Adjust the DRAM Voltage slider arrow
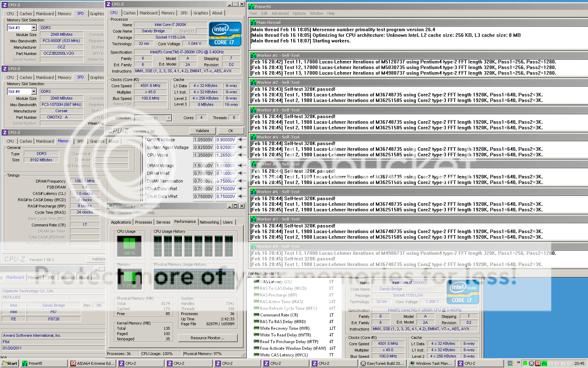The image size is (588, 368). coord(240,165)
